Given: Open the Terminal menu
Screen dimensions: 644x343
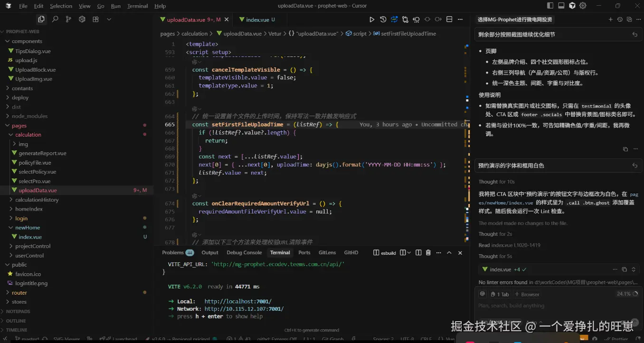Looking at the screenshot, I should [x=138, y=6].
